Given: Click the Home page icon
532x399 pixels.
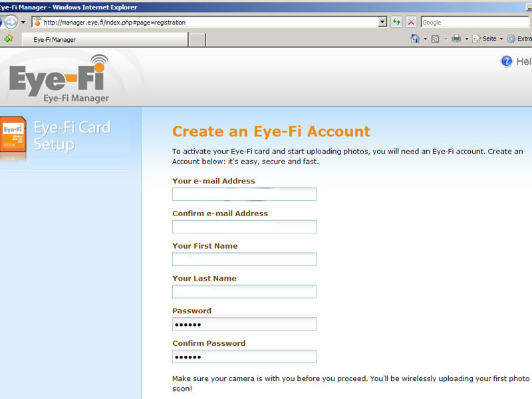Looking at the screenshot, I should pyautogui.click(x=414, y=39).
